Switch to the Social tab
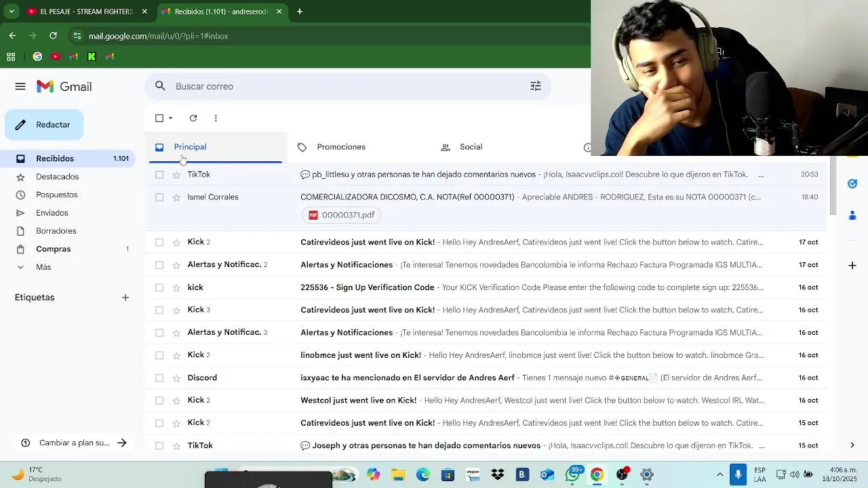The width and height of the screenshot is (868, 488). [471, 147]
